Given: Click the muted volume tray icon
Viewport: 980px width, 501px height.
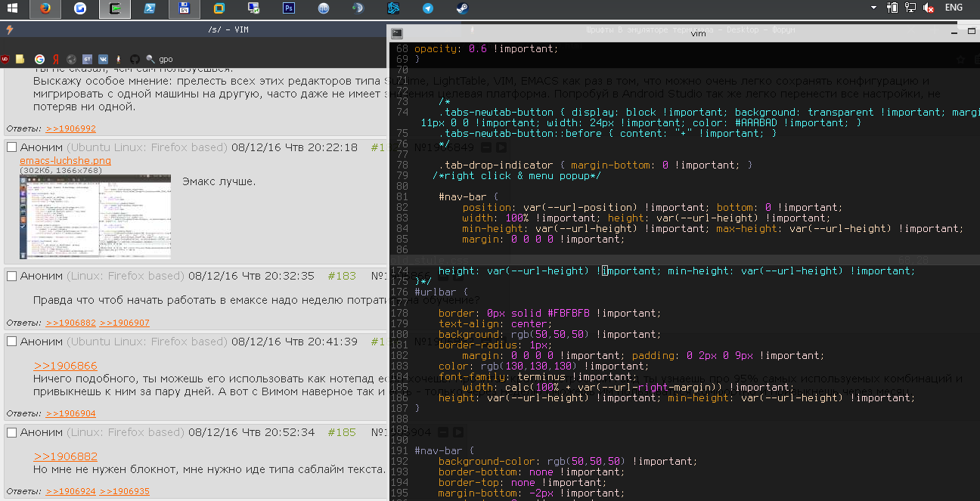Looking at the screenshot, I should point(928,8).
